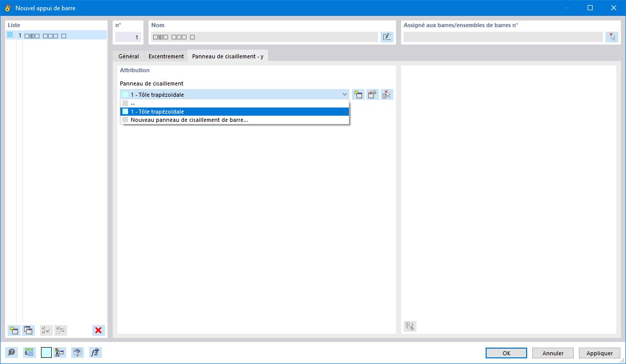This screenshot has height=364, width=626.
Task: Edit the selected shear panel icon
Action: (372, 95)
